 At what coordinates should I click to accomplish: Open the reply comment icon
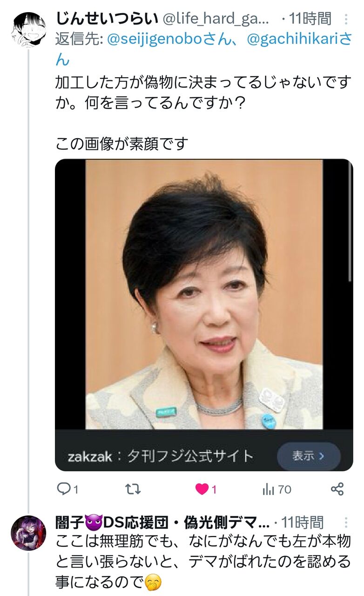point(63,489)
